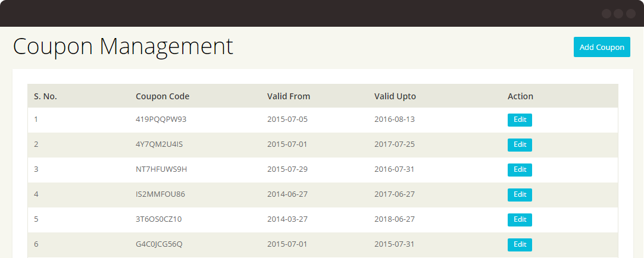The image size is (644, 258).
Task: Click coupon code NT7HFUWS9H cell
Action: point(161,169)
